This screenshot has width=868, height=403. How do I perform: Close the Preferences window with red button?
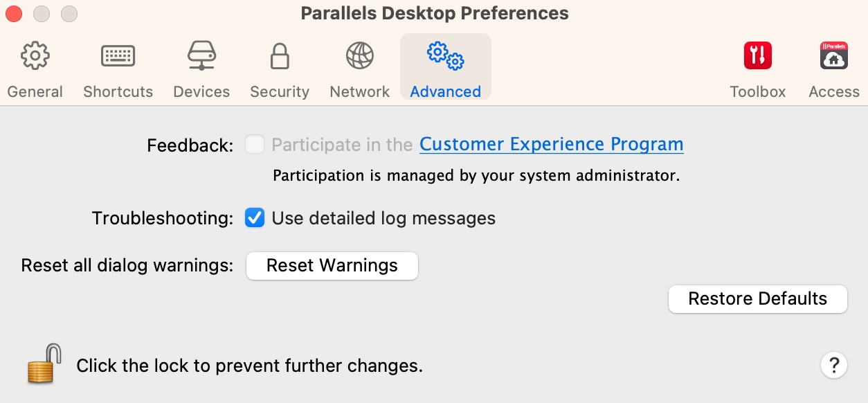pos(14,13)
